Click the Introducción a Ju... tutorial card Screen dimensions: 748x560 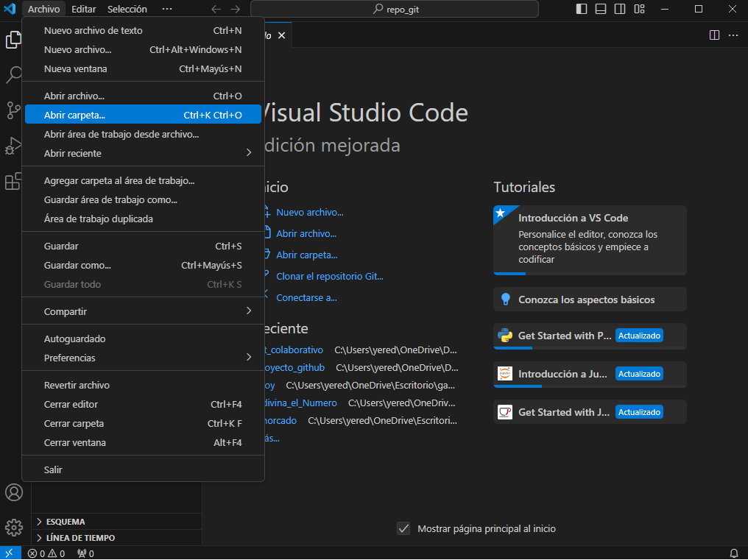pyautogui.click(x=590, y=374)
